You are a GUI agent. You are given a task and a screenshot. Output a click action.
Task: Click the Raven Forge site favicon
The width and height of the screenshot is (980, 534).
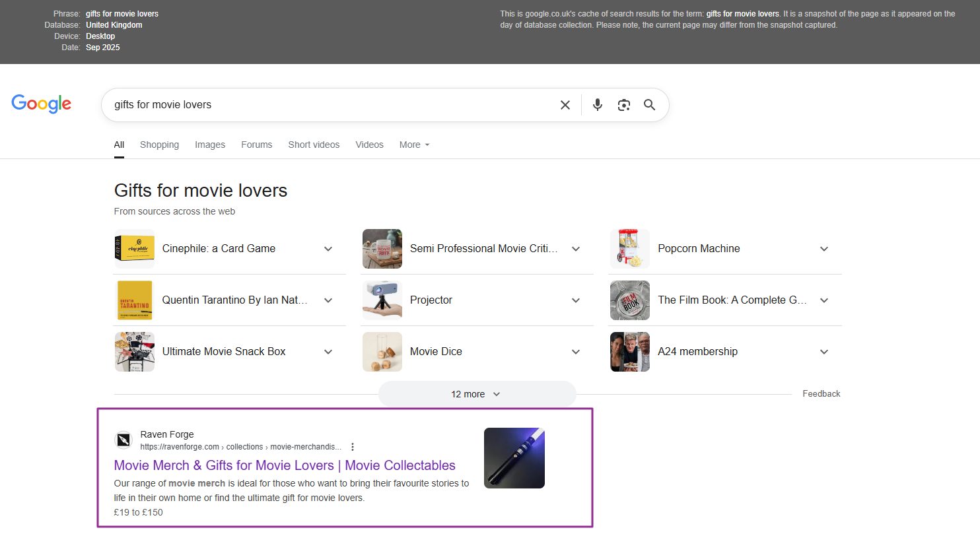tap(123, 440)
